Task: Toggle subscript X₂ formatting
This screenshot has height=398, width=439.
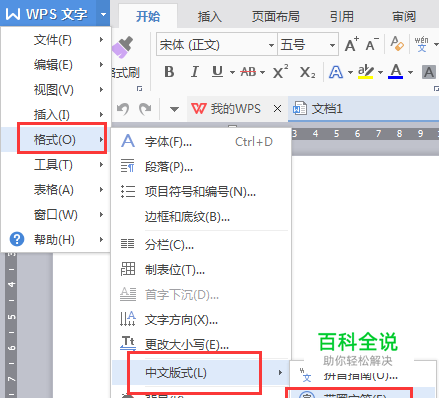Action: (307, 72)
